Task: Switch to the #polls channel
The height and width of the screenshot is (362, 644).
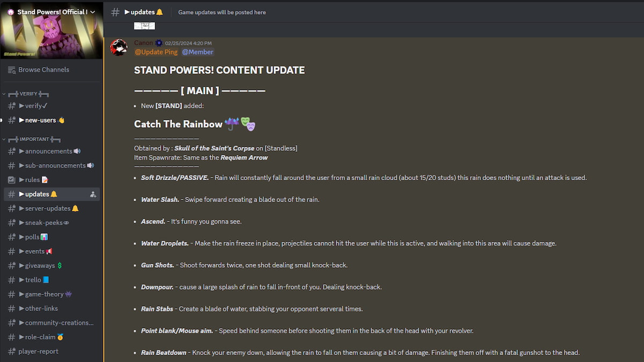Action: pyautogui.click(x=32, y=237)
